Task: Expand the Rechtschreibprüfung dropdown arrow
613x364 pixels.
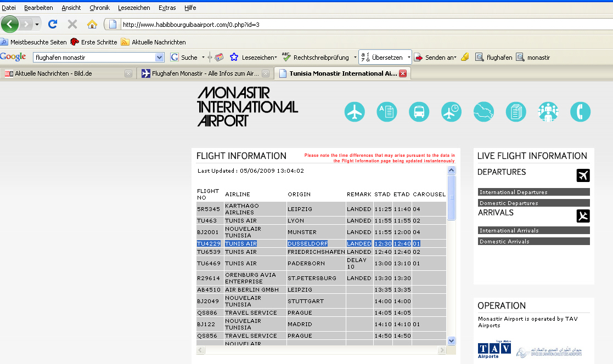Action: click(355, 58)
